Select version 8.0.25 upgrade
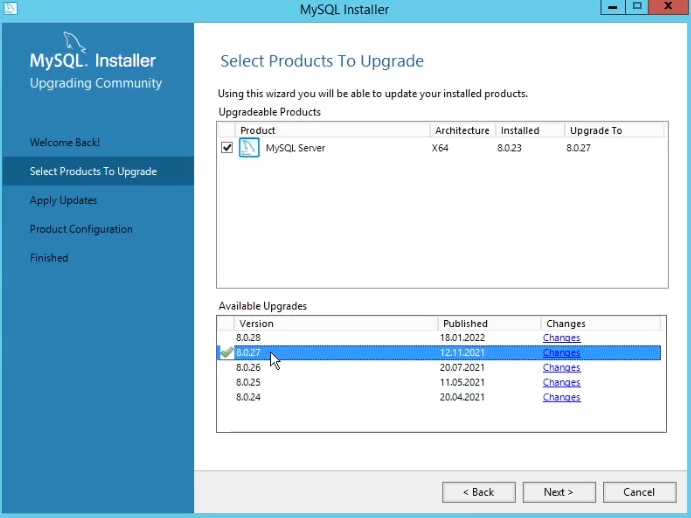The image size is (691, 518). pyautogui.click(x=248, y=382)
